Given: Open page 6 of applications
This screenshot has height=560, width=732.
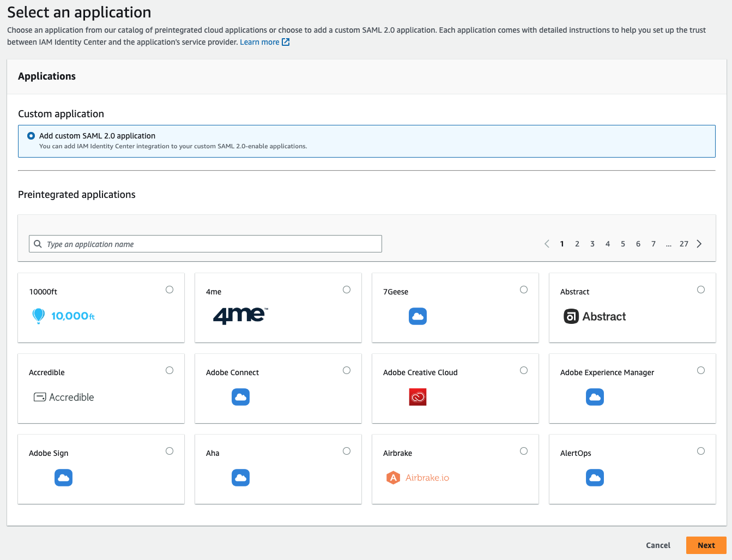Looking at the screenshot, I should (638, 244).
